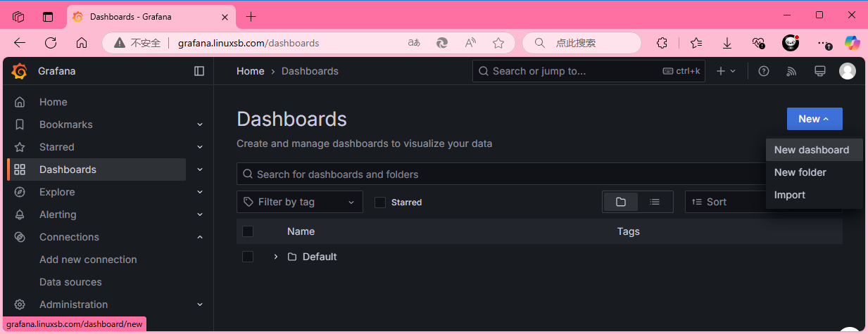Click the Bookmarks icon in sidebar
This screenshot has height=334, width=868.
(20, 124)
